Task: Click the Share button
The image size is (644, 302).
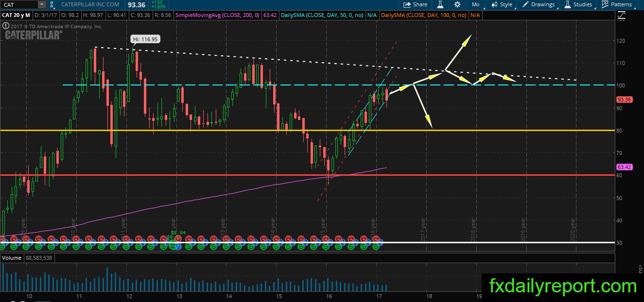Action: click(415, 4)
